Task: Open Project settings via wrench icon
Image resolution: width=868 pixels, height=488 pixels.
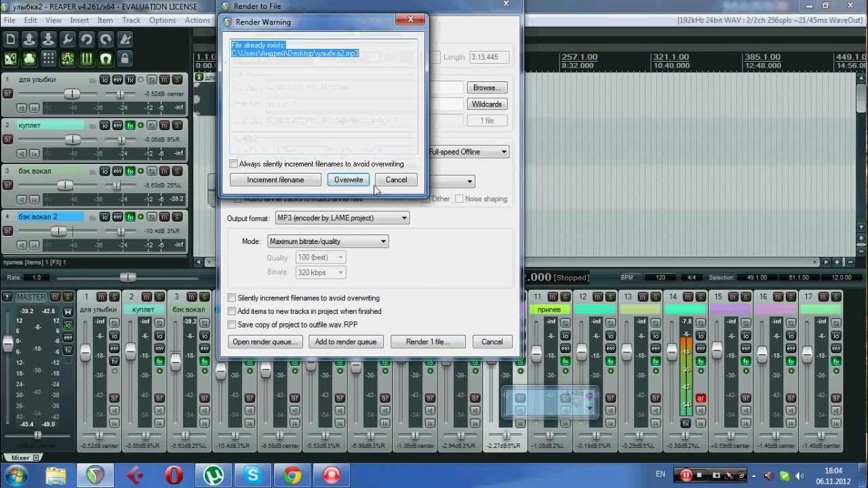Action: pyautogui.click(x=68, y=40)
